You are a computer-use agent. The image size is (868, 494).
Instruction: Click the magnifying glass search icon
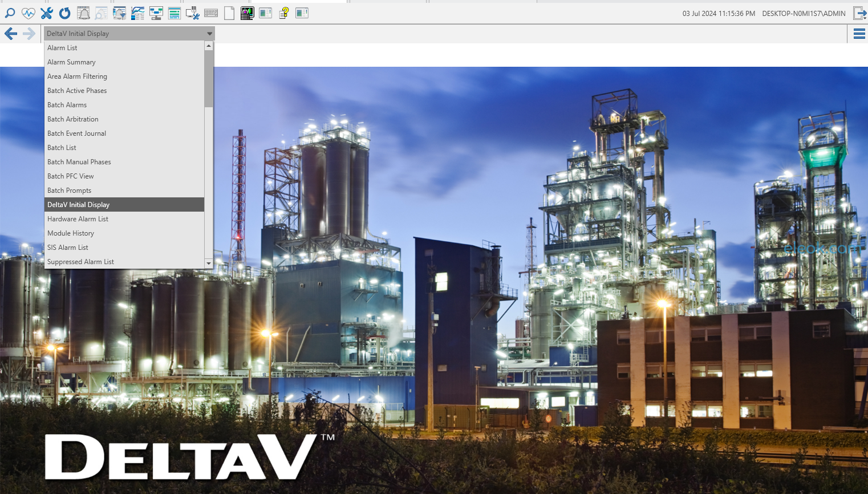coord(10,13)
